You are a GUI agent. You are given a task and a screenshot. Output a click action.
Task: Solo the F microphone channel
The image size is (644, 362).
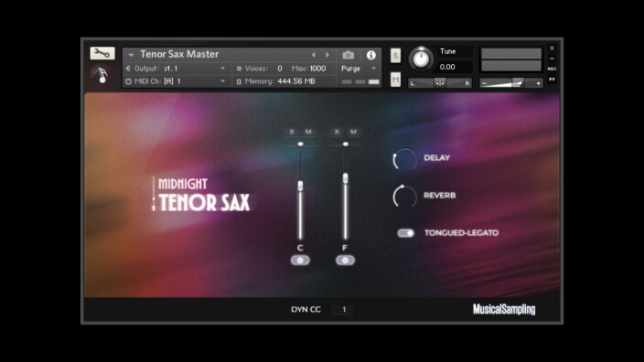click(337, 132)
